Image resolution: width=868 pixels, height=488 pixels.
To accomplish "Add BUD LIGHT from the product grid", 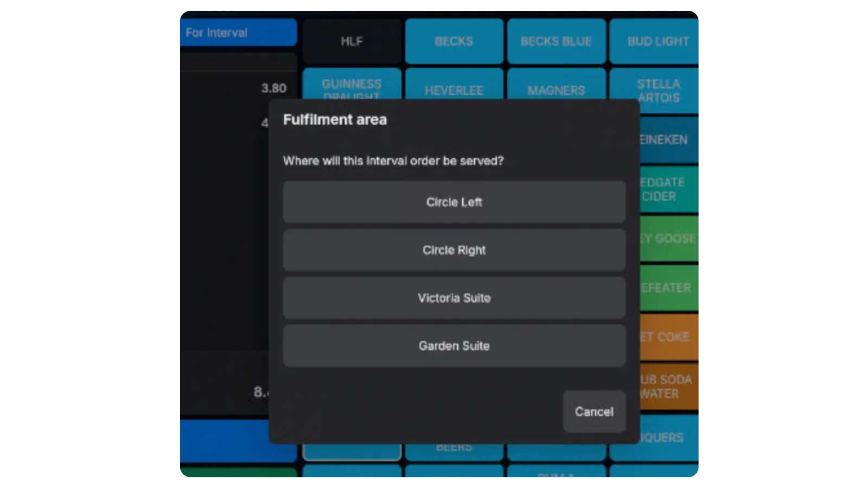I will (654, 41).
